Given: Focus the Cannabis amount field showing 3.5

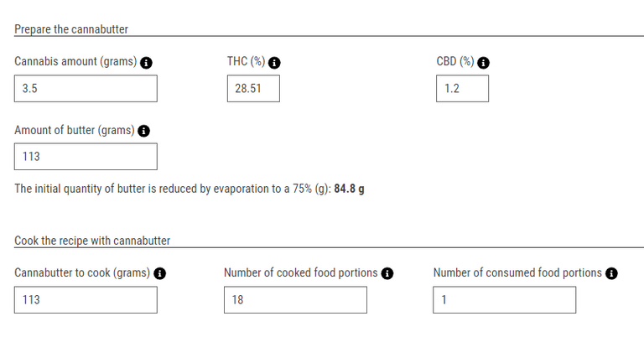Looking at the screenshot, I should click(86, 88).
